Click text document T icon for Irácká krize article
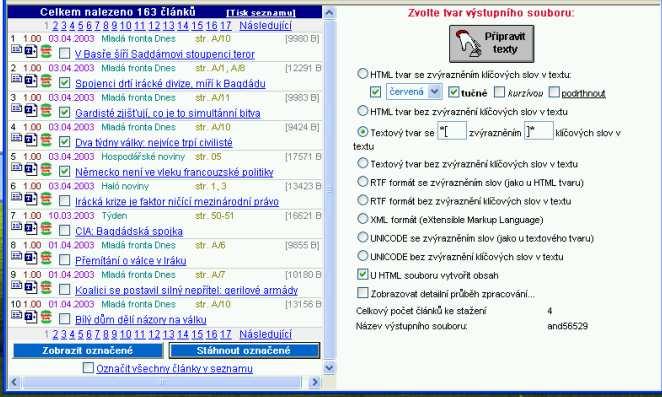Image resolution: width=662 pixels, height=397 pixels. tap(31, 199)
